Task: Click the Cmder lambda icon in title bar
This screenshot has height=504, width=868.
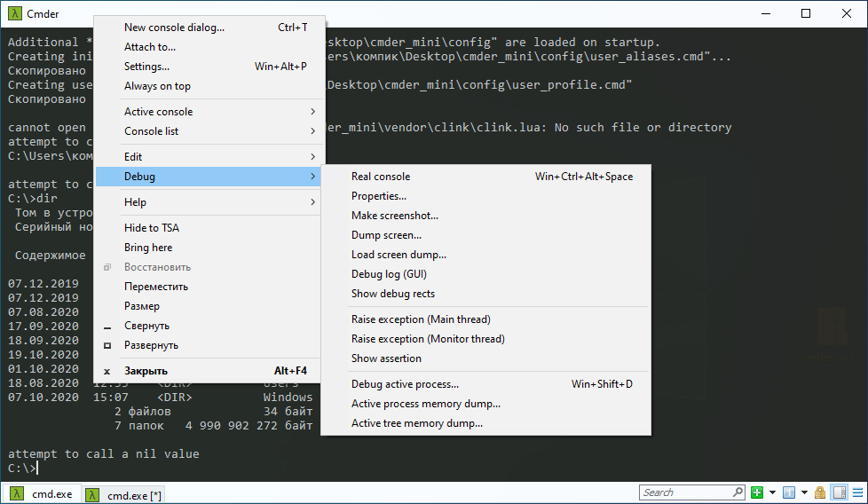Action: coord(13,13)
